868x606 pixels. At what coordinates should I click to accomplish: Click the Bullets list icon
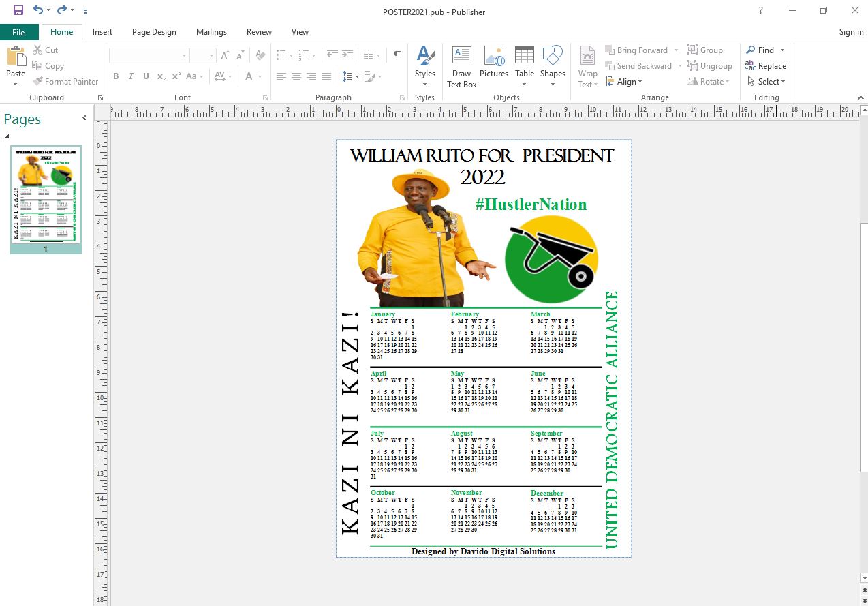(x=281, y=55)
